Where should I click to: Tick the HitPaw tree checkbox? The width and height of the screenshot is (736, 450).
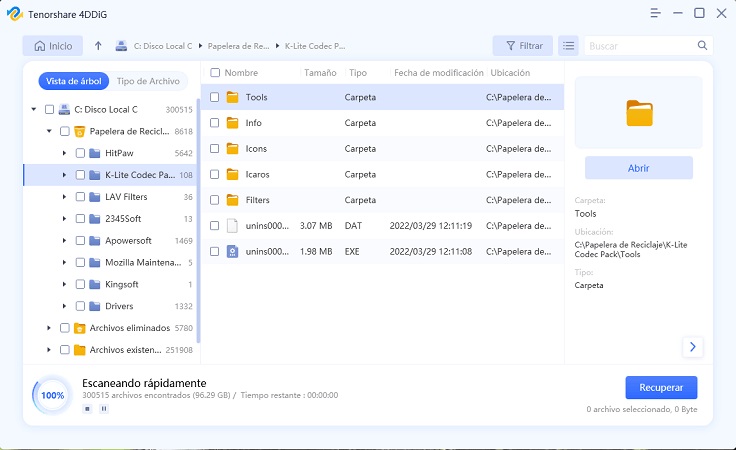pyautogui.click(x=80, y=153)
